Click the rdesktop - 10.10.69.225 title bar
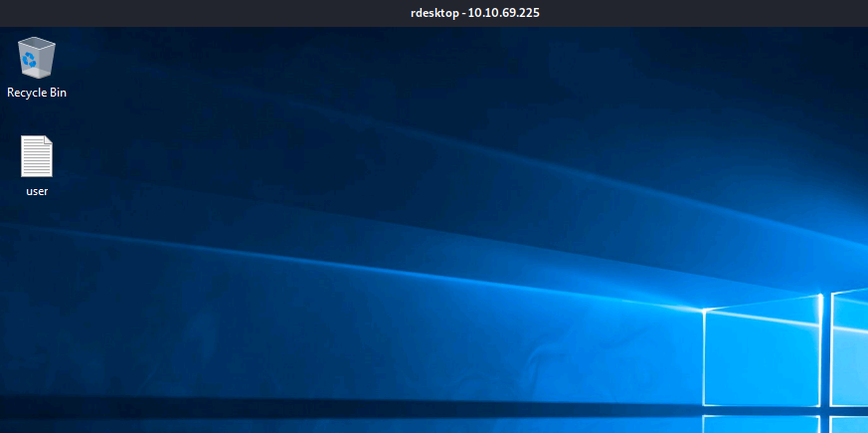868x433 pixels. [x=434, y=13]
